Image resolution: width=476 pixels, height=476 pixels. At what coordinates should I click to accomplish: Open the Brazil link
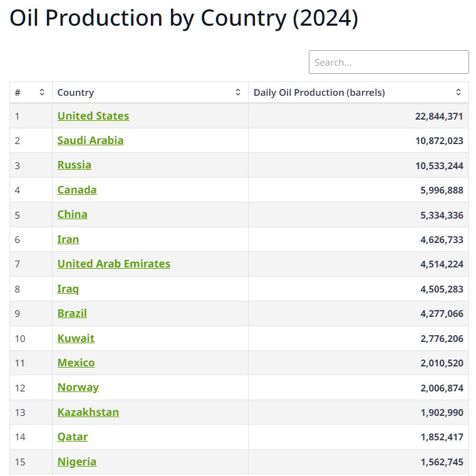pos(72,314)
